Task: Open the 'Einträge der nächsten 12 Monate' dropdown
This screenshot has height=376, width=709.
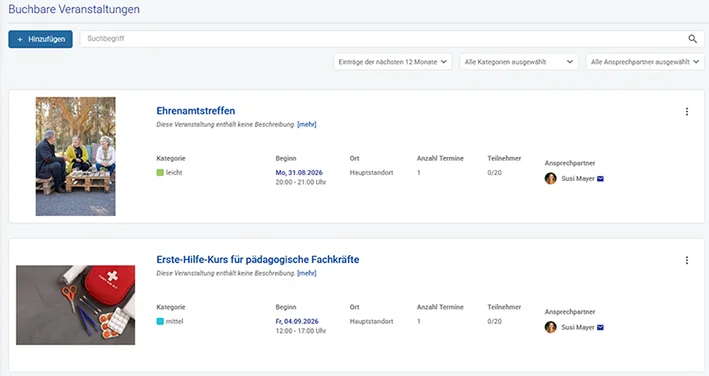Action: tap(392, 62)
